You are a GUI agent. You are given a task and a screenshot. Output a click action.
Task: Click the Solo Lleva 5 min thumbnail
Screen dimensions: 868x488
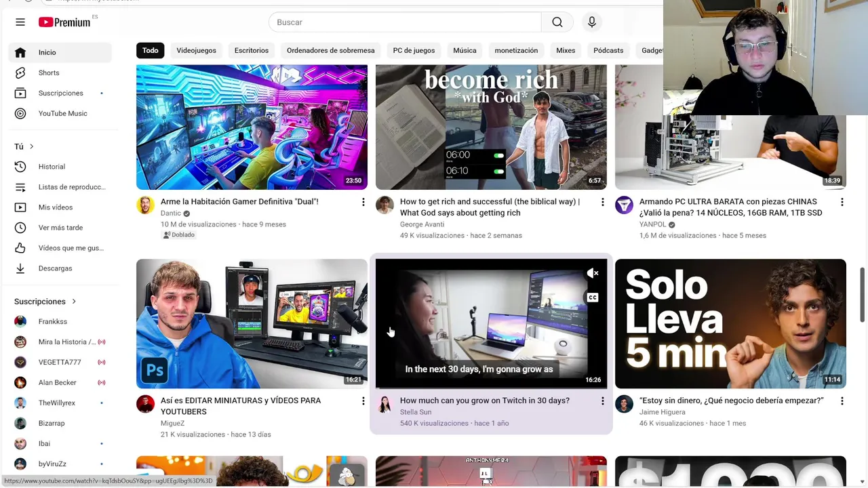(730, 324)
